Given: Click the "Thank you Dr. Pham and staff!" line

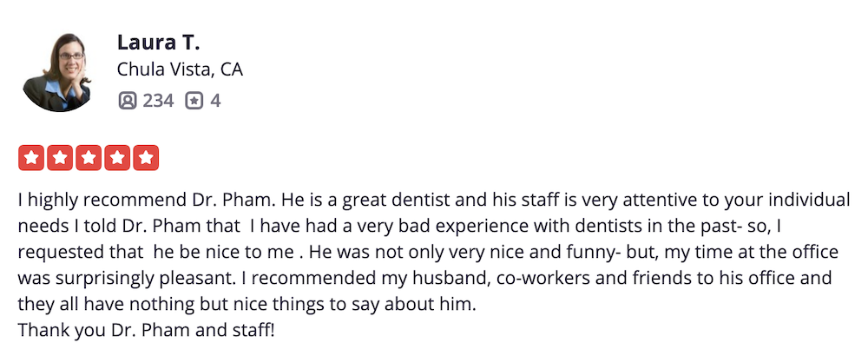Looking at the screenshot, I should tap(146, 331).
